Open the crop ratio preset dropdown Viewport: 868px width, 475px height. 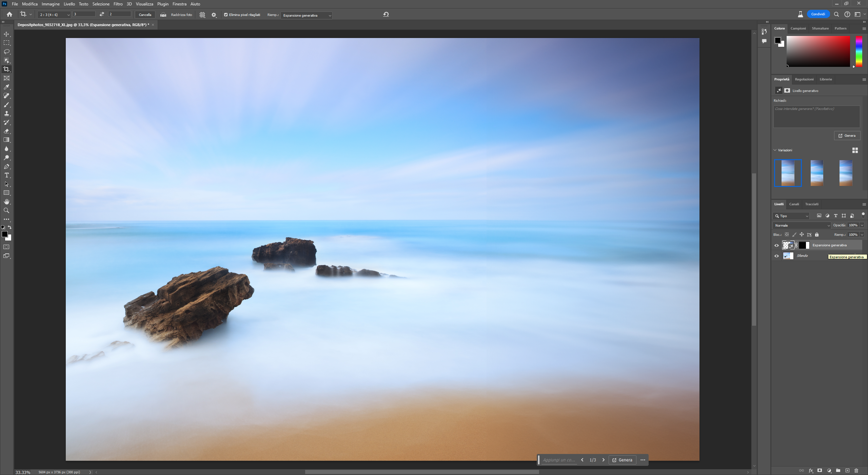(54, 15)
